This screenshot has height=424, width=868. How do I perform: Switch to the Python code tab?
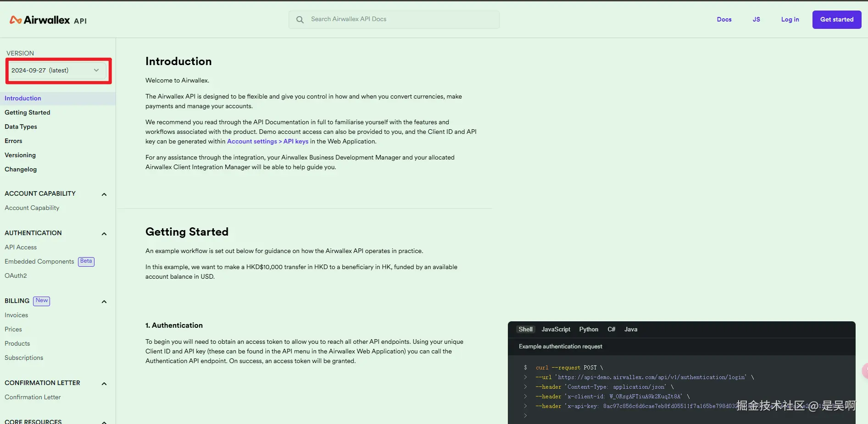589,330
